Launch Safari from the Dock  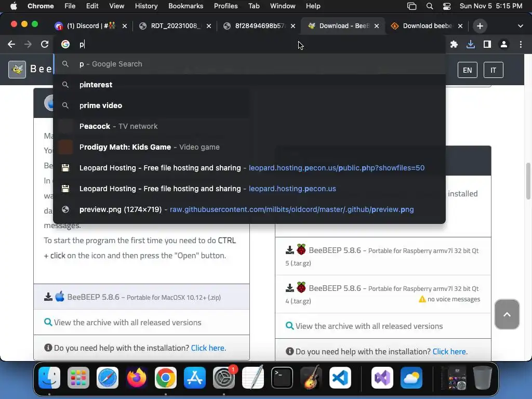108,378
